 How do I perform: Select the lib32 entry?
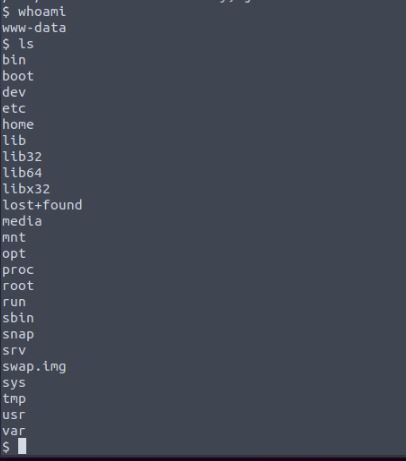tap(22, 156)
